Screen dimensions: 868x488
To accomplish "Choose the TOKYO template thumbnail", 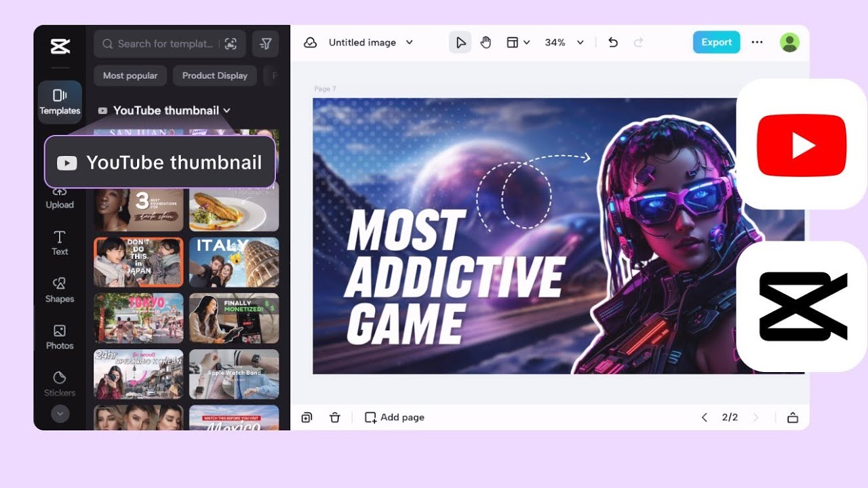I will [x=138, y=319].
